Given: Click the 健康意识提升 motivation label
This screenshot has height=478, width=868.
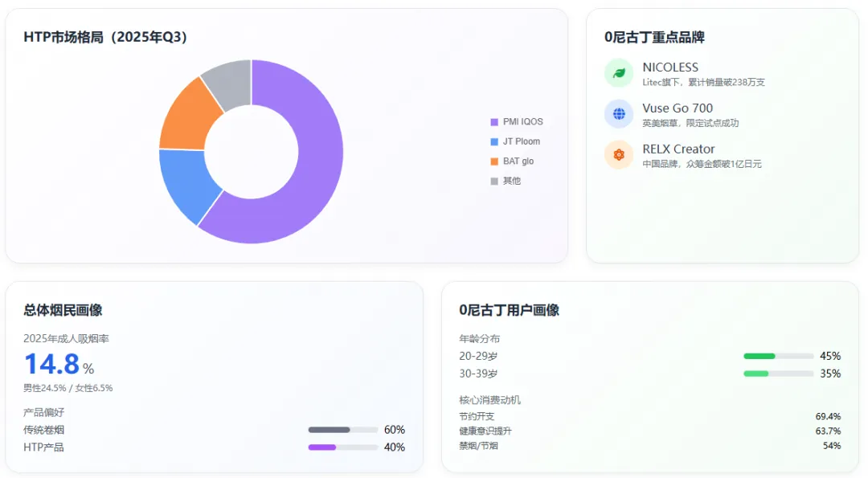Looking at the screenshot, I should (x=485, y=431).
